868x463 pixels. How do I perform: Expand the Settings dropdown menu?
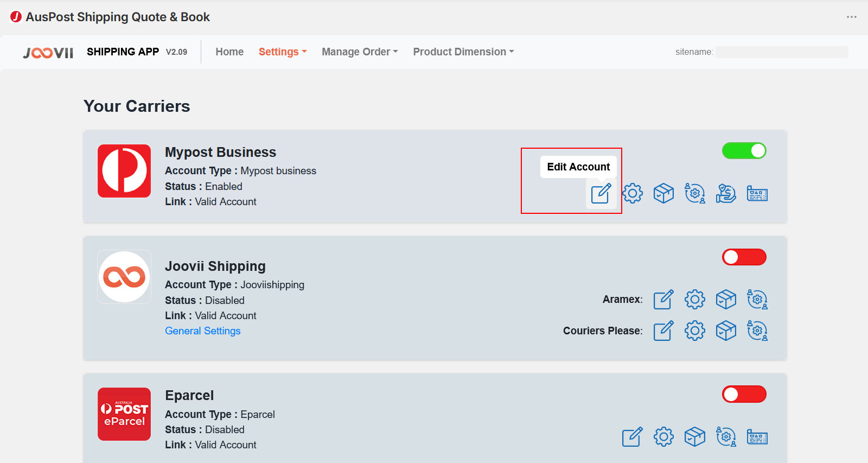[x=283, y=52]
